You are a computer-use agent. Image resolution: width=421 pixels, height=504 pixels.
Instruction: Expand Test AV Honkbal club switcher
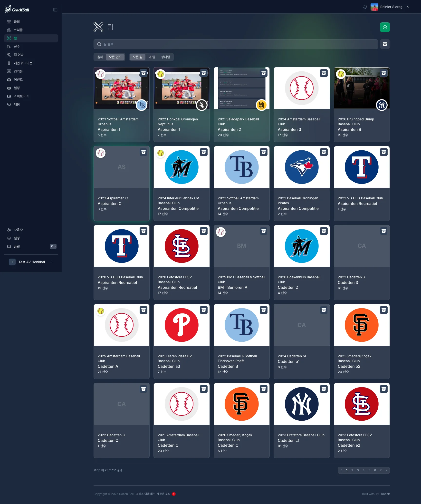[31, 262]
